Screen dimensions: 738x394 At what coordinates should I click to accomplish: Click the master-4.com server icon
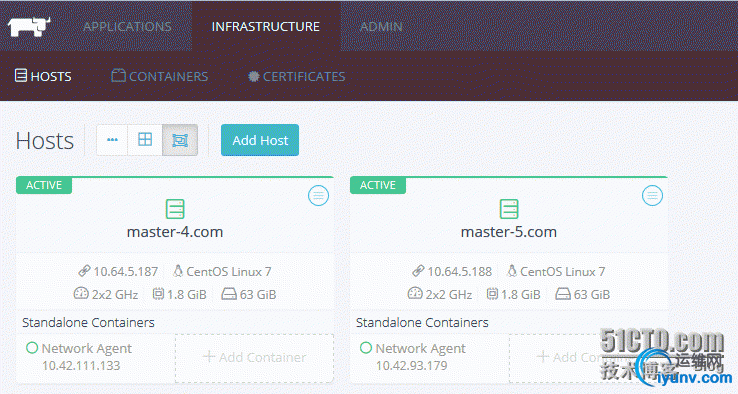click(175, 209)
